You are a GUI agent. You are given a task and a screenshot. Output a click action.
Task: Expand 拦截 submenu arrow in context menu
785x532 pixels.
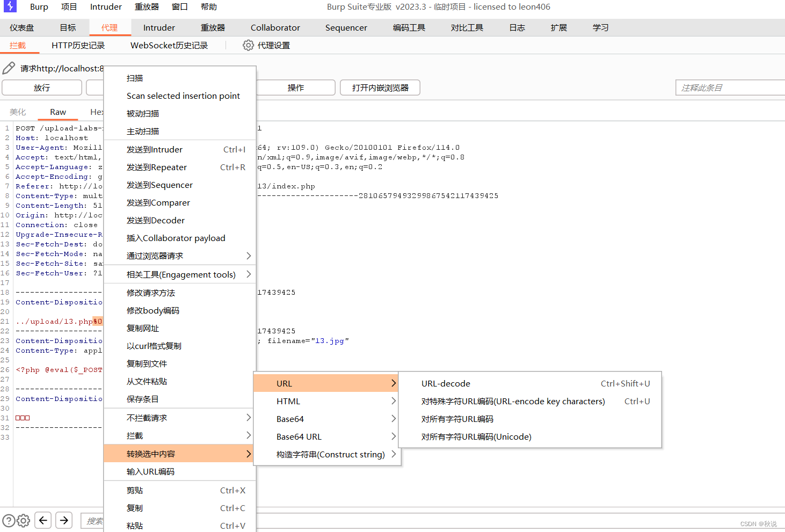249,435
